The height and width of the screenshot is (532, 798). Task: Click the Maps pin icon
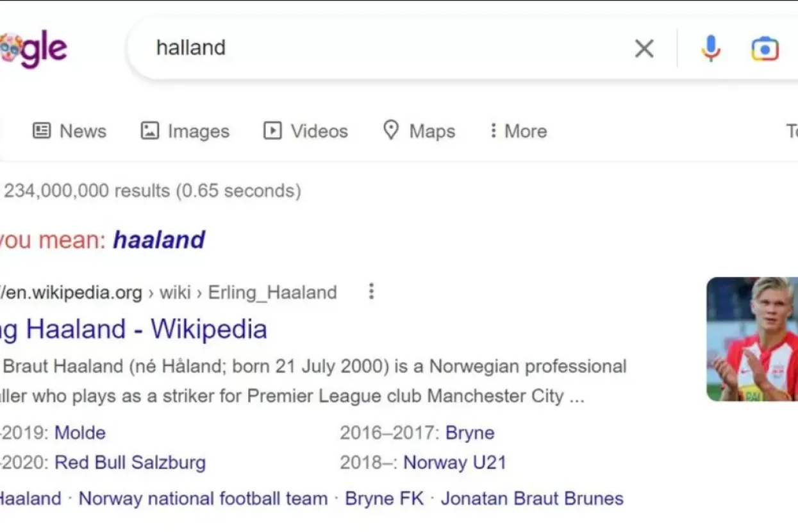[391, 130]
